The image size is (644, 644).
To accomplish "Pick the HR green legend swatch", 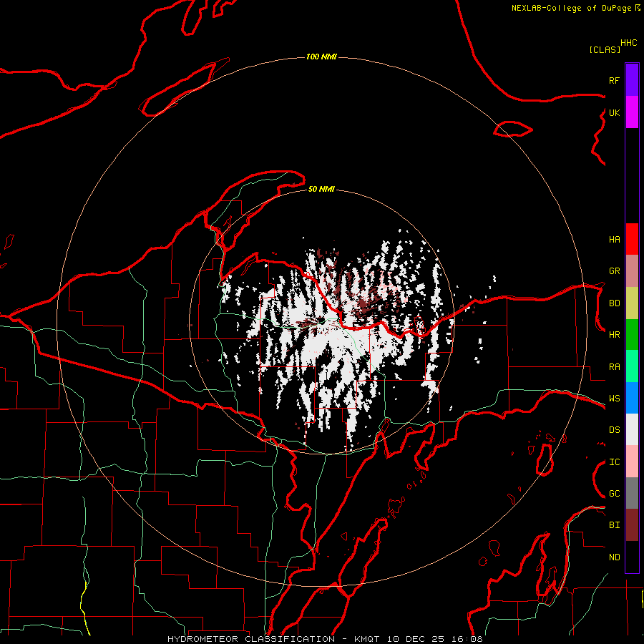I will coord(632,335).
